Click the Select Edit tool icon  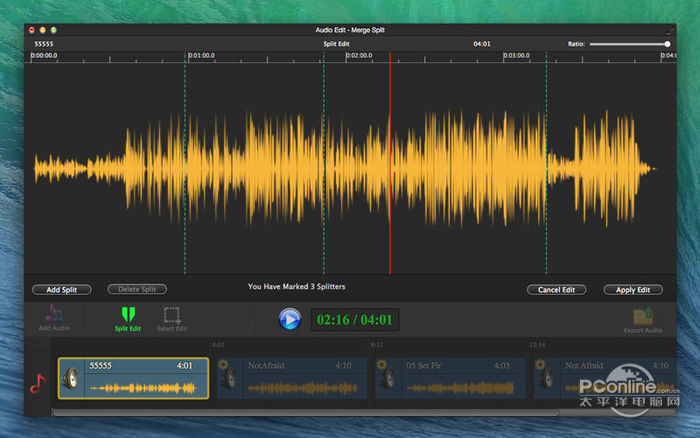coord(172,315)
